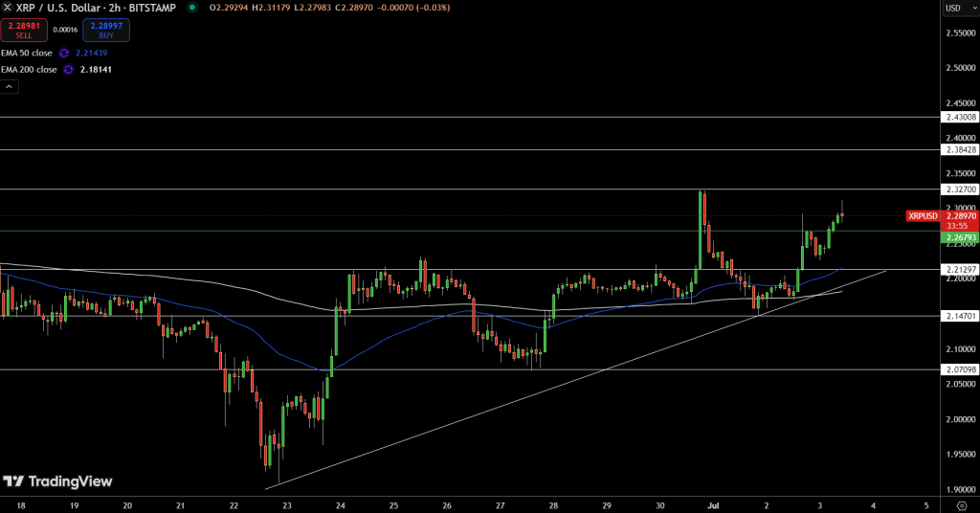The width and height of the screenshot is (980, 513).
Task: Click the 2.28981 SELL button
Action: click(24, 30)
